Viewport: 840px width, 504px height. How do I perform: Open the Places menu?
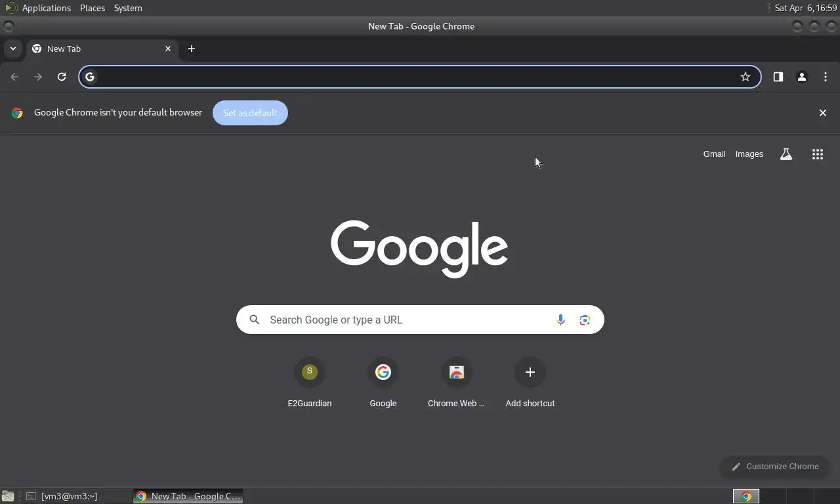(93, 8)
